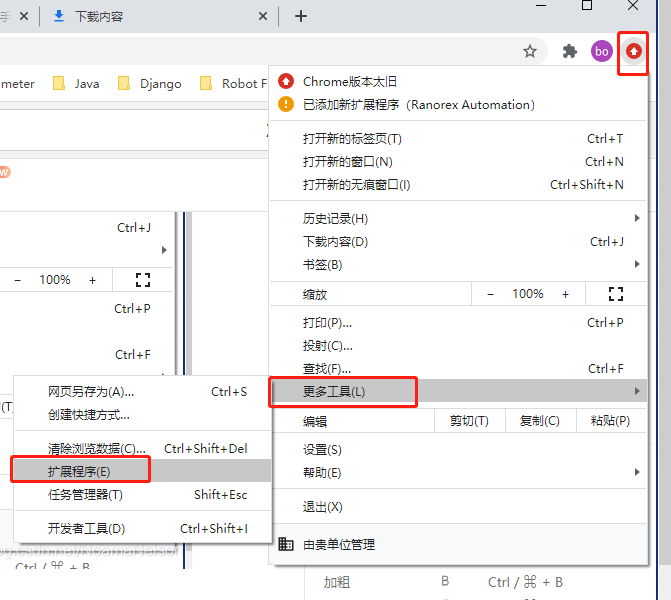The height and width of the screenshot is (600, 671).
Task: Click the 编辑 label
Action: point(315,422)
